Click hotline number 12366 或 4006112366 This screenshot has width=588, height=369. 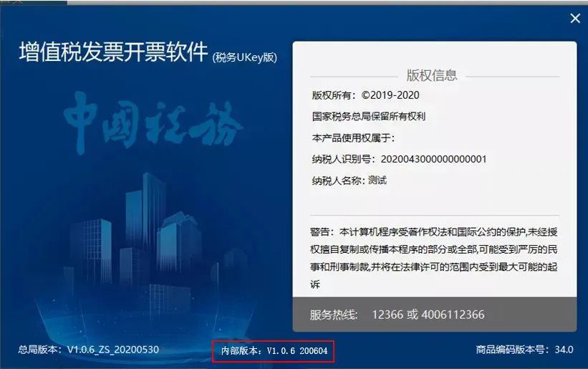tap(428, 315)
